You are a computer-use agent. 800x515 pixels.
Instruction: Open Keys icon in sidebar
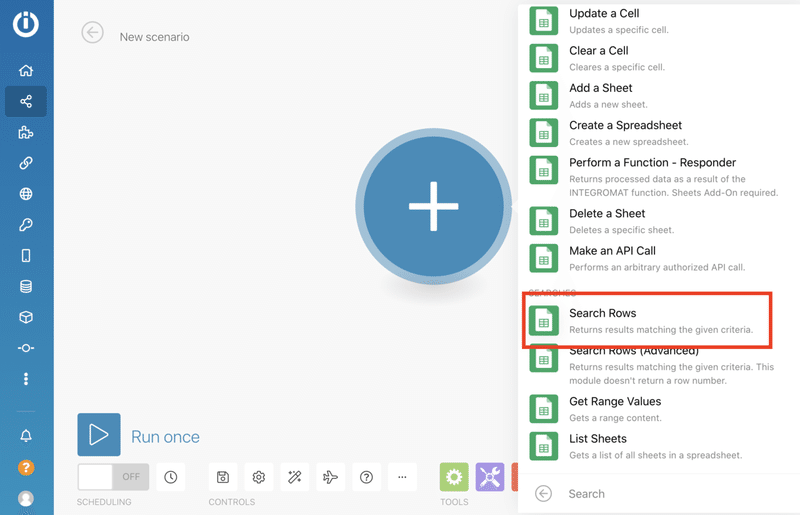coord(26,225)
